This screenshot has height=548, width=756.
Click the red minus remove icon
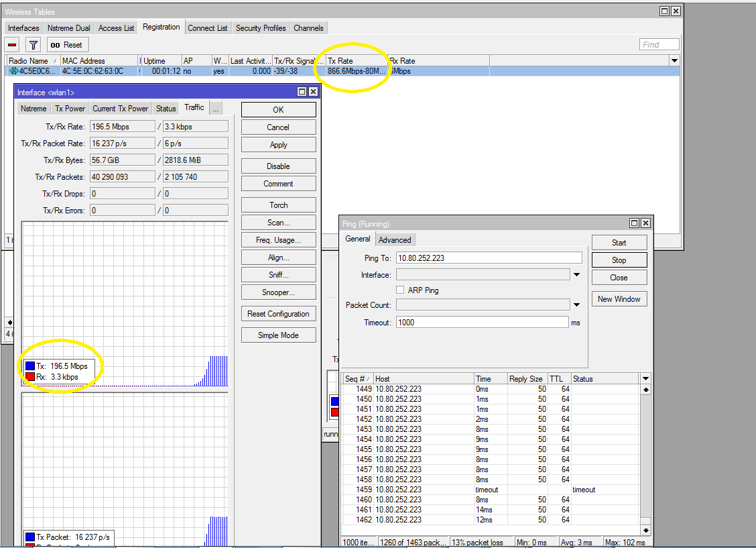click(x=12, y=45)
